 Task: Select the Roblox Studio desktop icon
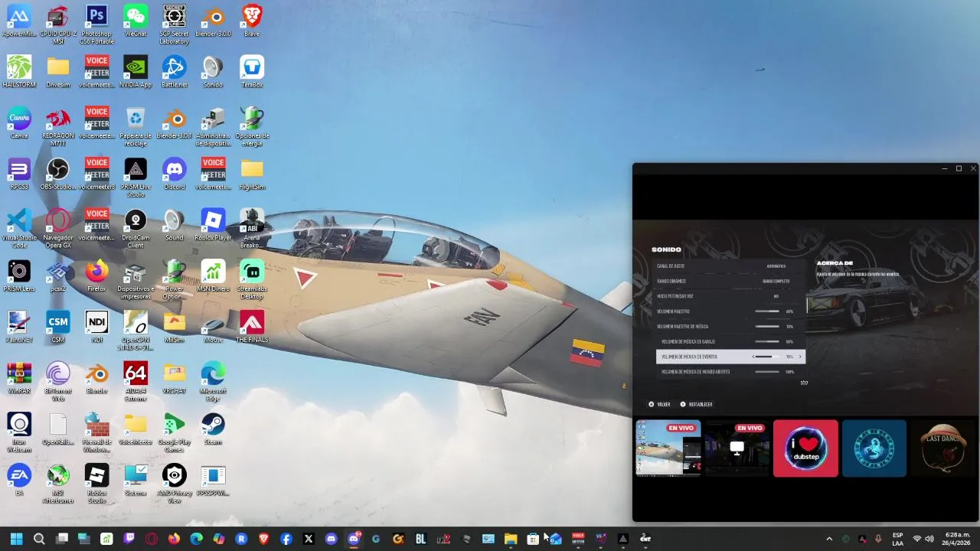pos(96,484)
